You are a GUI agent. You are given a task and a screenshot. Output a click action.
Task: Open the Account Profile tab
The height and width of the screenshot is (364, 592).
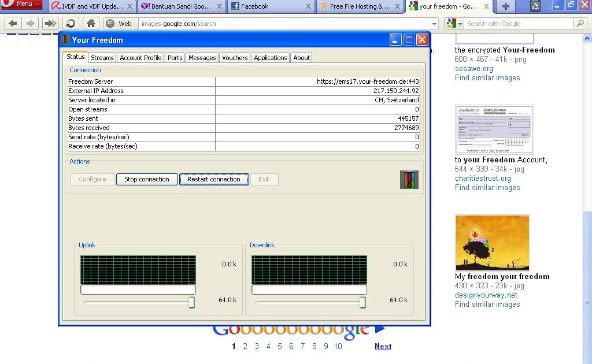(x=140, y=58)
